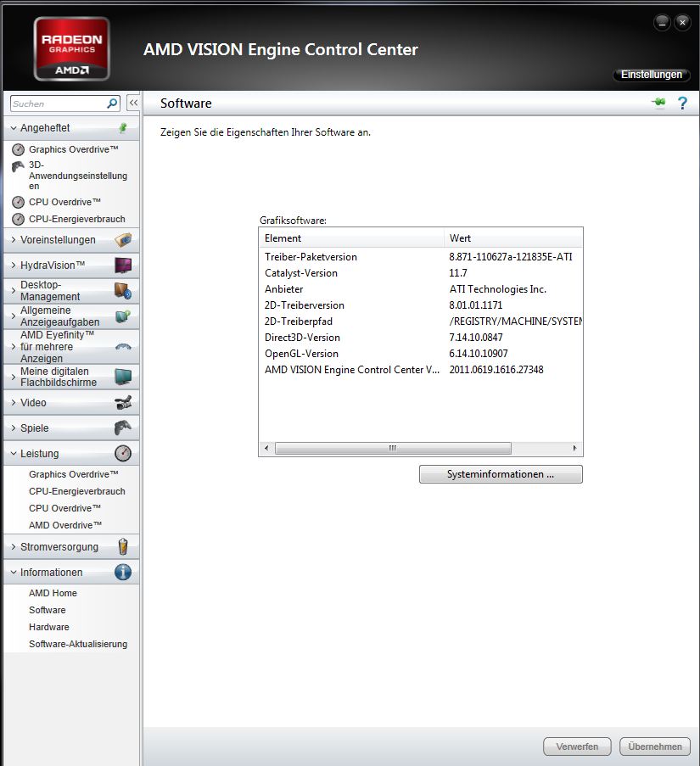Expand Allgemeine Anzeigeaufgaben section

tap(14, 316)
